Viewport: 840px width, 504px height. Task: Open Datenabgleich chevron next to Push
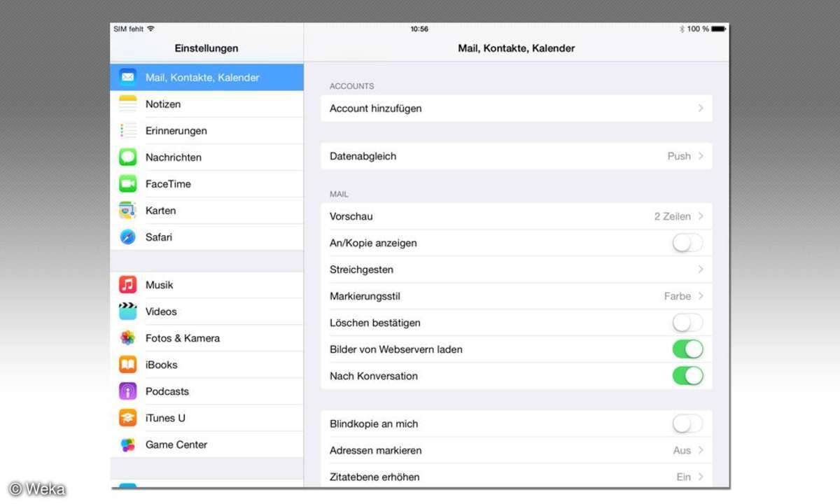(701, 156)
